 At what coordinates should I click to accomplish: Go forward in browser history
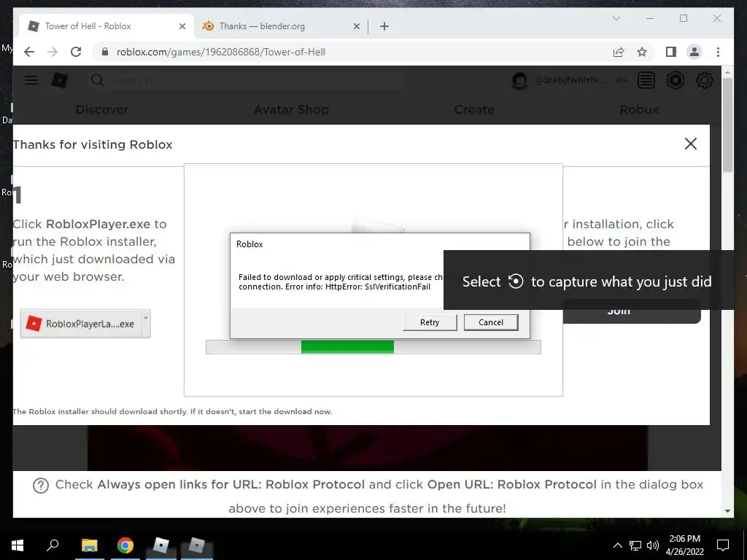53,52
